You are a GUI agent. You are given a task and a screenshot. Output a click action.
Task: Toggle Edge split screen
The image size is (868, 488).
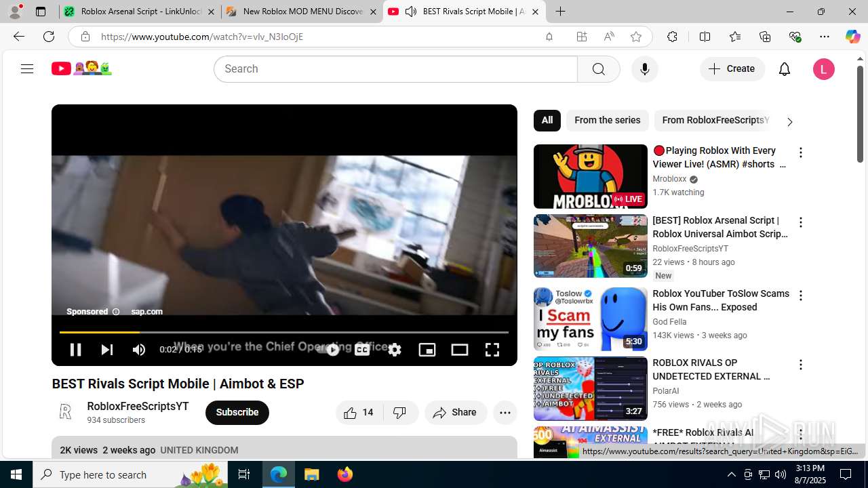click(705, 37)
